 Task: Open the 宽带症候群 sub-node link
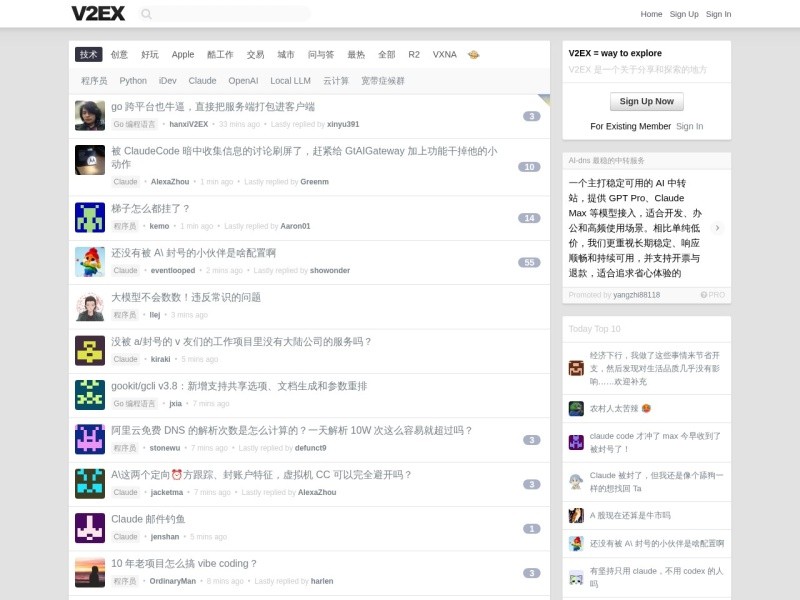[383, 81]
